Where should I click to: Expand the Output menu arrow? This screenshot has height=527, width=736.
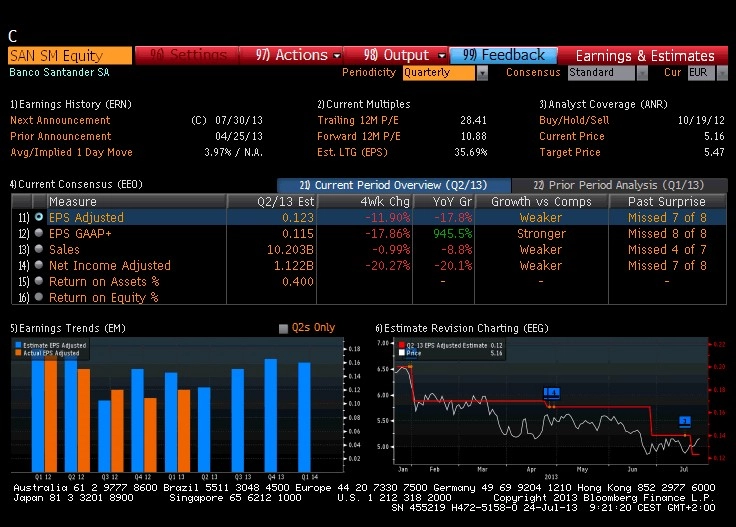click(x=441, y=56)
